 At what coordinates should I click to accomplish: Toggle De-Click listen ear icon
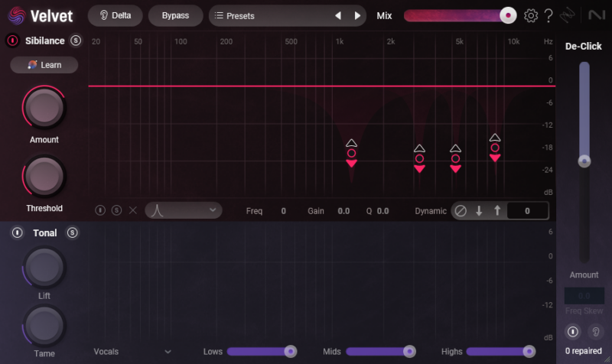(596, 332)
